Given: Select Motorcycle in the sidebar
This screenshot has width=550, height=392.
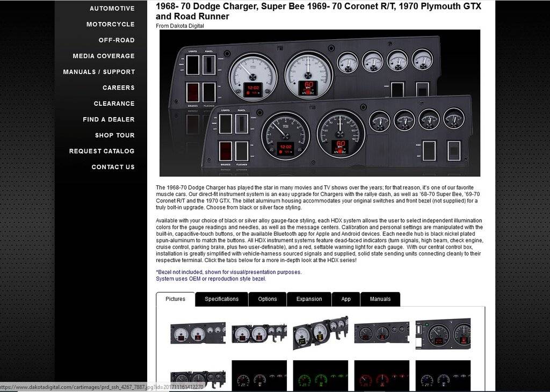Looking at the screenshot, I should 110,24.
